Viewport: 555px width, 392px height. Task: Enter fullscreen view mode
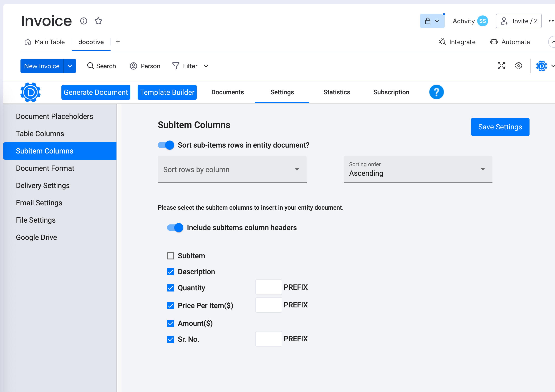[501, 66]
